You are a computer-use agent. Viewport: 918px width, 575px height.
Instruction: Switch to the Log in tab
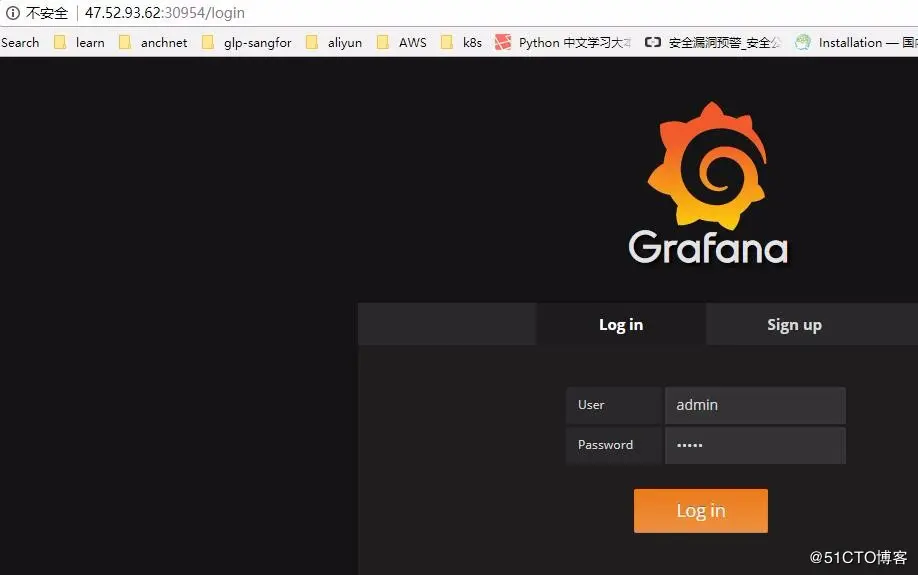[621, 324]
